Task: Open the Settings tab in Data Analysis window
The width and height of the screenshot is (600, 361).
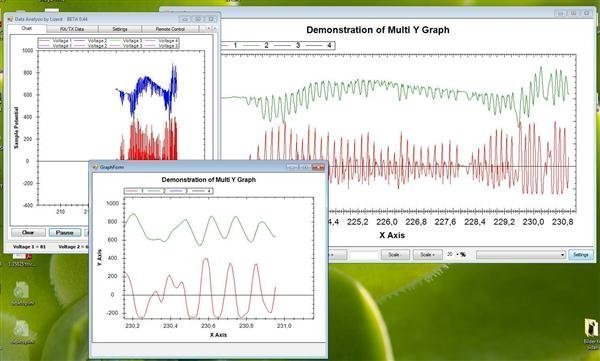Action: coord(120,29)
